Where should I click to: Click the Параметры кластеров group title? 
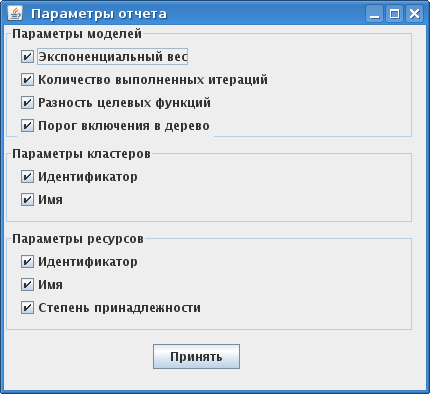pos(81,154)
